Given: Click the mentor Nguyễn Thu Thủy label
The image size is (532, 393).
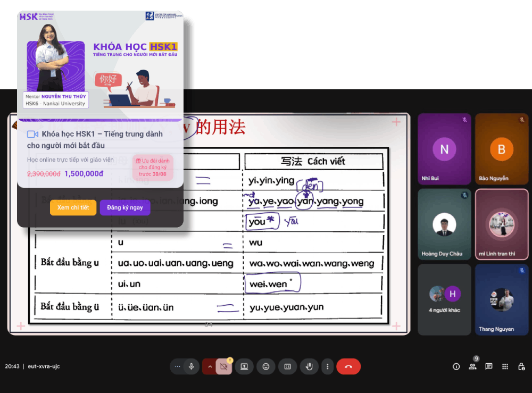Looking at the screenshot, I should point(56,100).
